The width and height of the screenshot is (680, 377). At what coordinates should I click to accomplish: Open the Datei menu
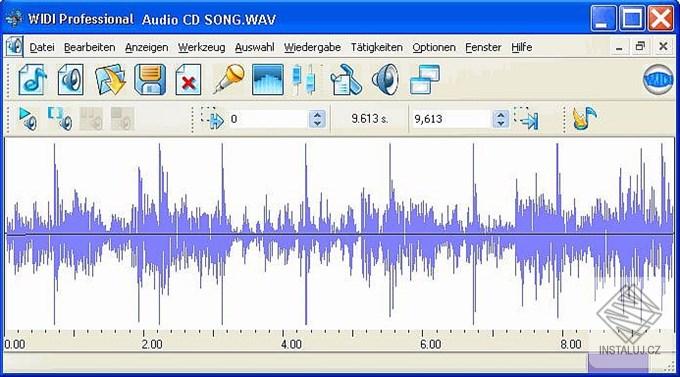(42, 47)
